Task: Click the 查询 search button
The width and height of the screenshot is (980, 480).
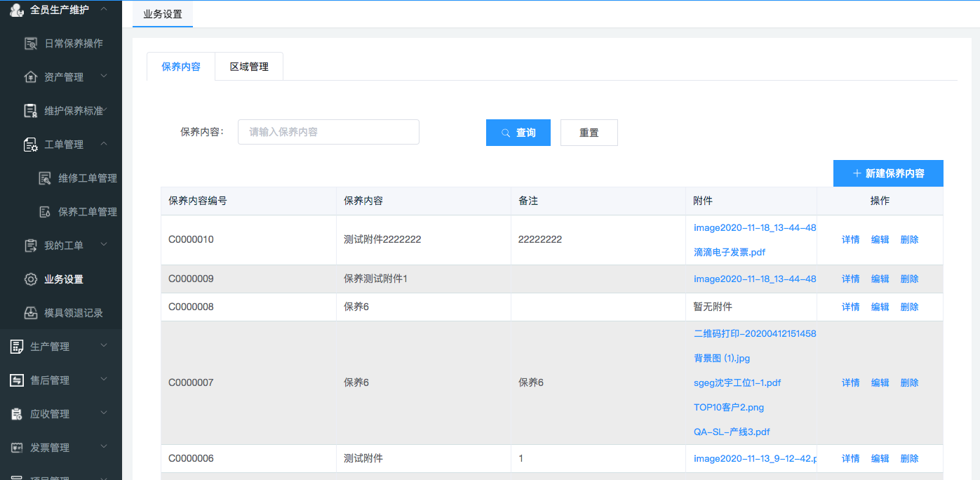Action: click(518, 133)
